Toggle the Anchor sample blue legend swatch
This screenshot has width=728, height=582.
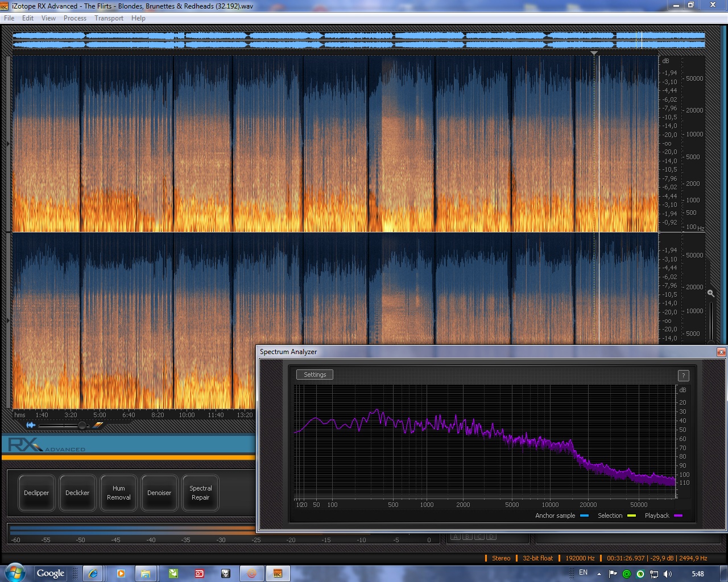(584, 516)
